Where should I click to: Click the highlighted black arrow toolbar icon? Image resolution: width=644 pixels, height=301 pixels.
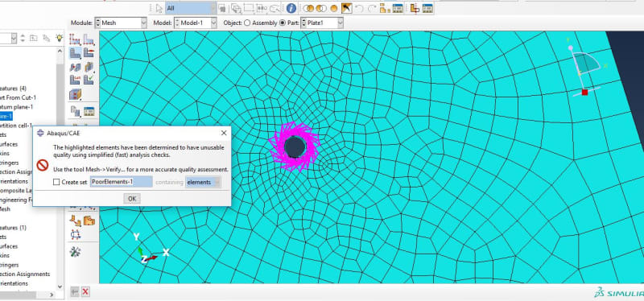[347, 8]
